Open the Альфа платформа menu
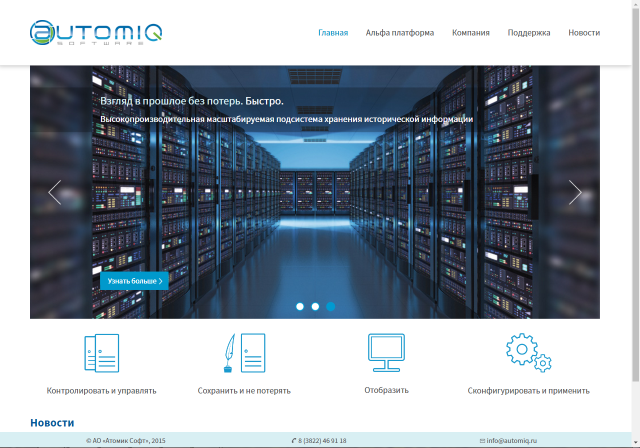The height and width of the screenshot is (448, 640). coord(400,33)
